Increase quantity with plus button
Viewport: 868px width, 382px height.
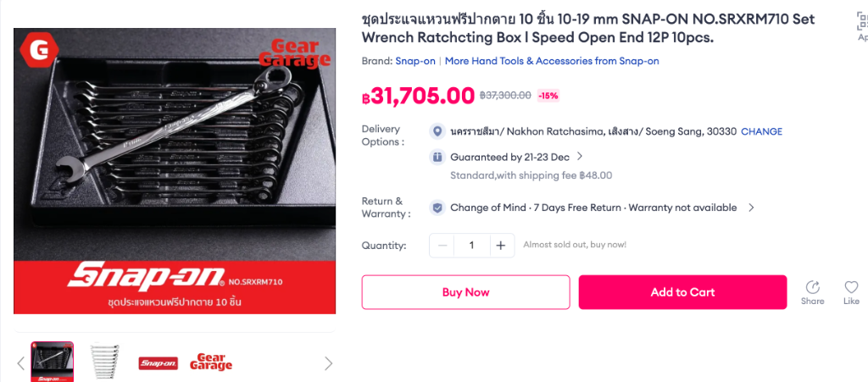pyautogui.click(x=500, y=246)
